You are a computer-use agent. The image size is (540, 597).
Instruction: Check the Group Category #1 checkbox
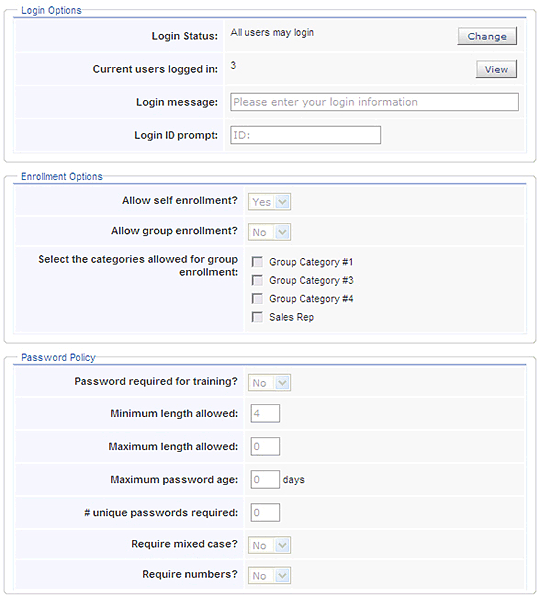pyautogui.click(x=257, y=262)
